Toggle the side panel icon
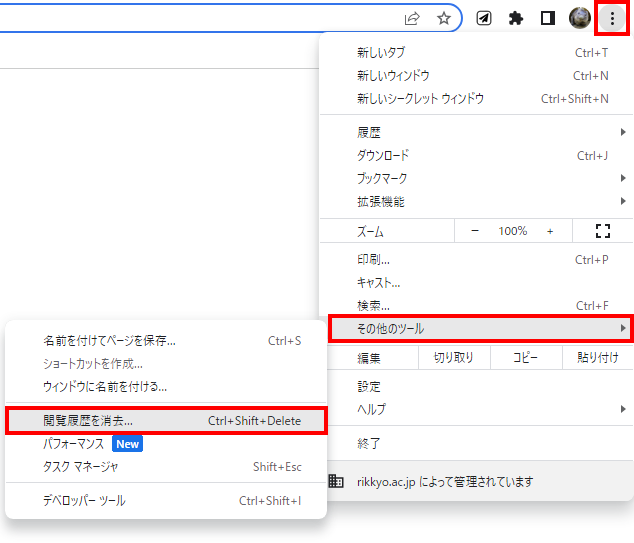Image resolution: width=634 pixels, height=543 pixels. coord(548,18)
